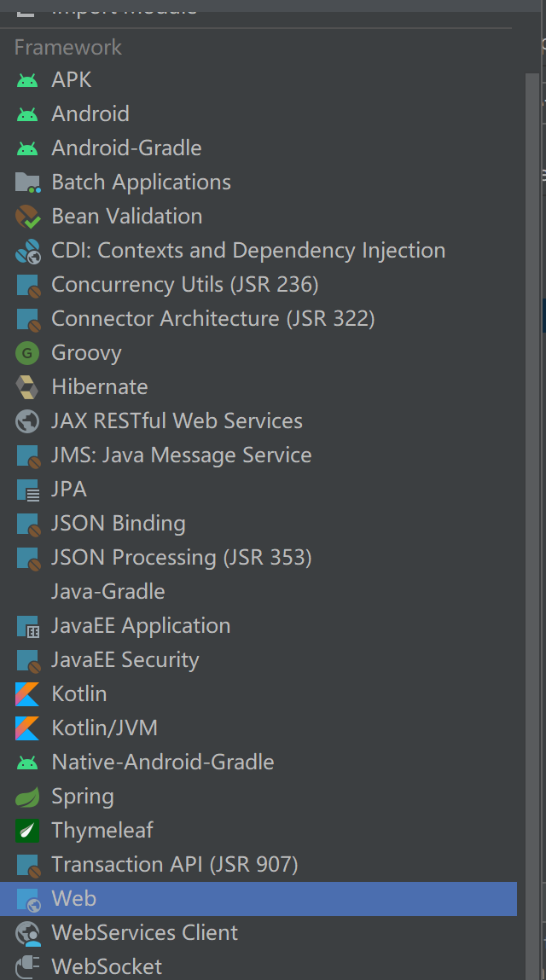
Task: Click the Spring leaf icon
Action: pos(27,797)
